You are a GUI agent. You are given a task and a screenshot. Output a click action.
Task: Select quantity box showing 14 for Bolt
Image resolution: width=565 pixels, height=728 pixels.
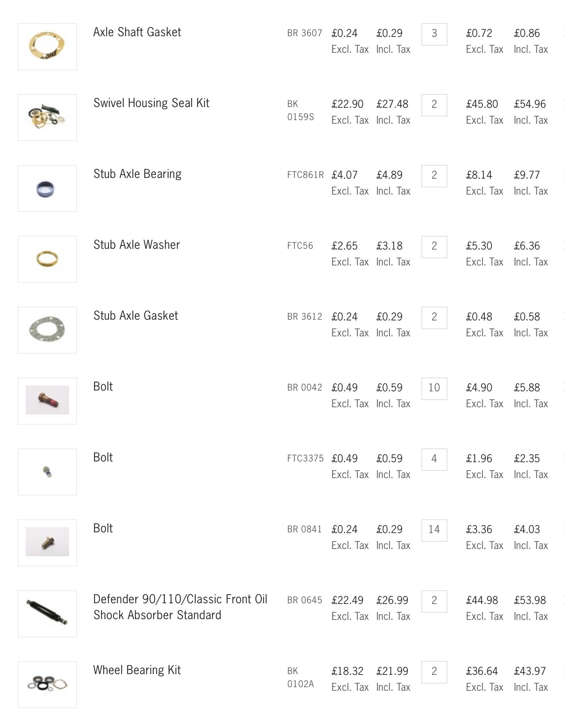tap(434, 531)
